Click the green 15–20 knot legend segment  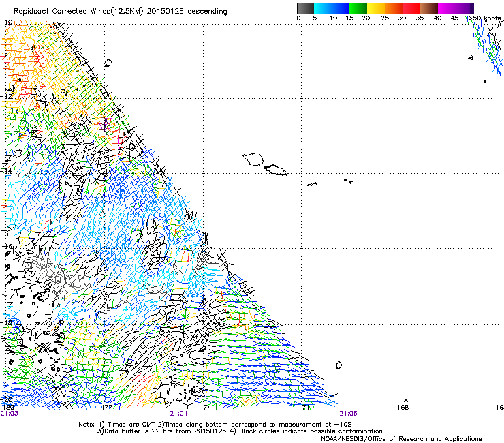358,8
